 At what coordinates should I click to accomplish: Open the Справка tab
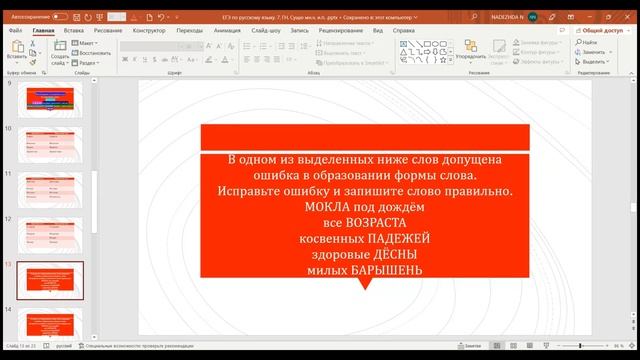(x=403, y=31)
